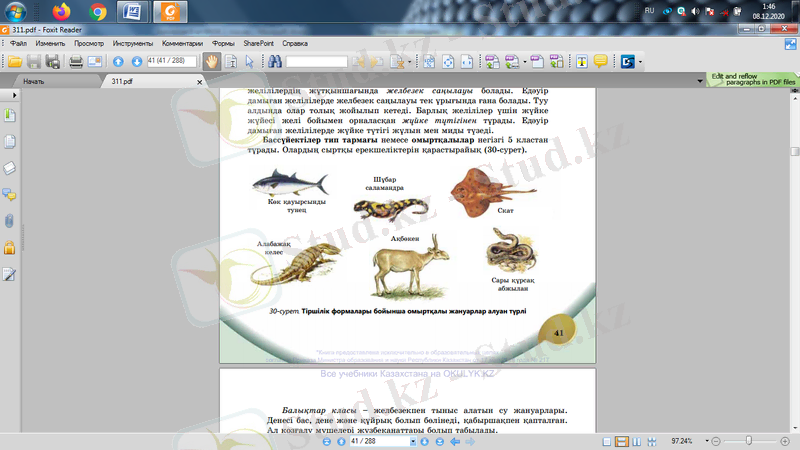Click the Print icon in toolbar
The width and height of the screenshot is (800, 450).
tap(75, 62)
